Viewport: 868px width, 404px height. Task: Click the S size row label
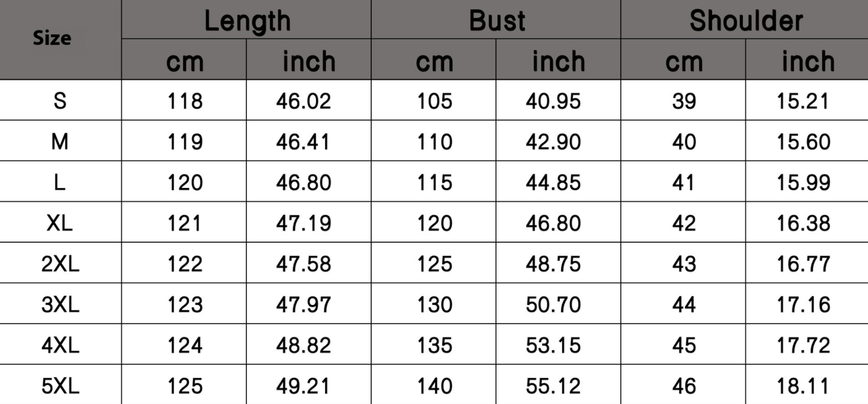pyautogui.click(x=60, y=101)
